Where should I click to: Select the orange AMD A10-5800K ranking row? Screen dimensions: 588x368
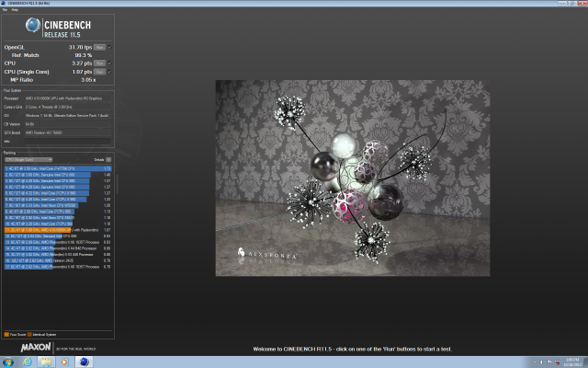click(x=58, y=230)
